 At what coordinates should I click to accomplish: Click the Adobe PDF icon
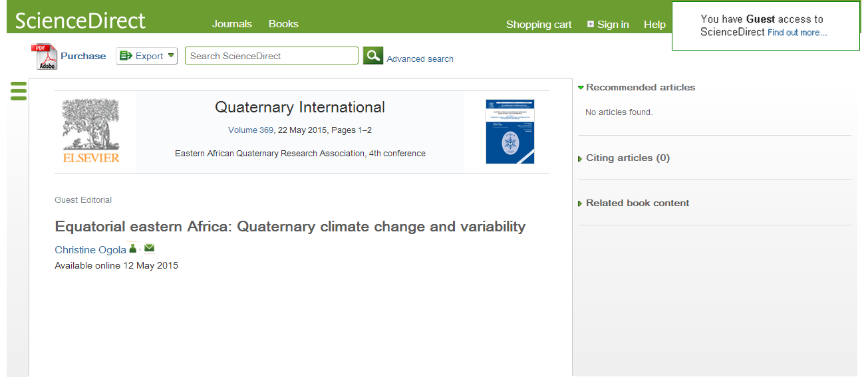pos(47,57)
